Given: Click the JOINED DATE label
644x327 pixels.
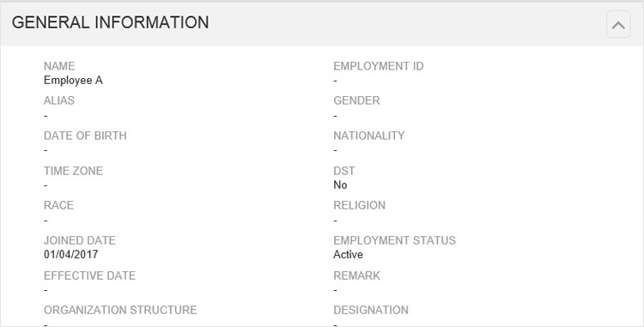Looking at the screenshot, I should point(80,240).
